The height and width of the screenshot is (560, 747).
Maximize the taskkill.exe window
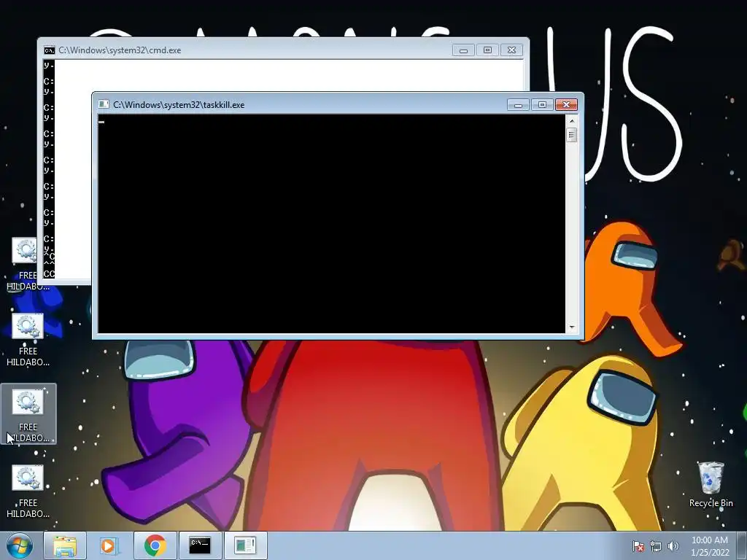coord(542,105)
